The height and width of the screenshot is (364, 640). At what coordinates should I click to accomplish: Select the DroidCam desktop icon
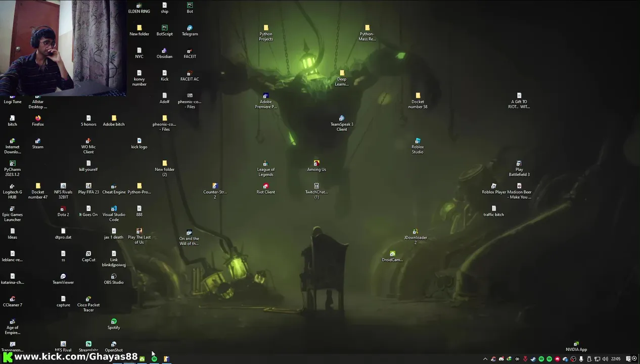pyautogui.click(x=392, y=256)
